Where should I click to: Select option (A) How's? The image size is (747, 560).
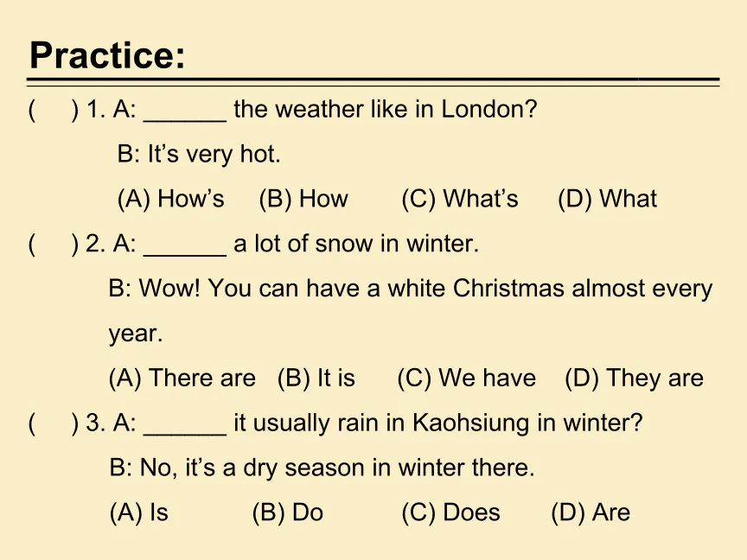coord(171,199)
